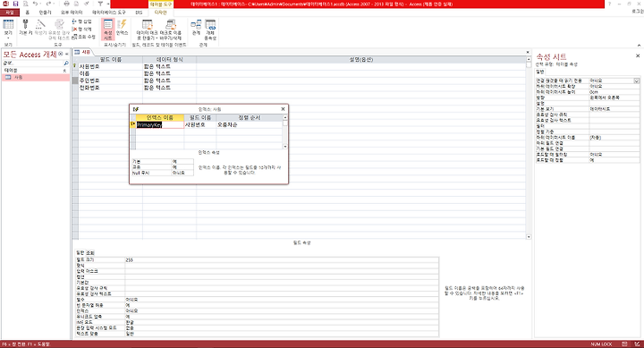Click the navigation pane search box
This screenshot has width=644, height=348.
[33, 64]
